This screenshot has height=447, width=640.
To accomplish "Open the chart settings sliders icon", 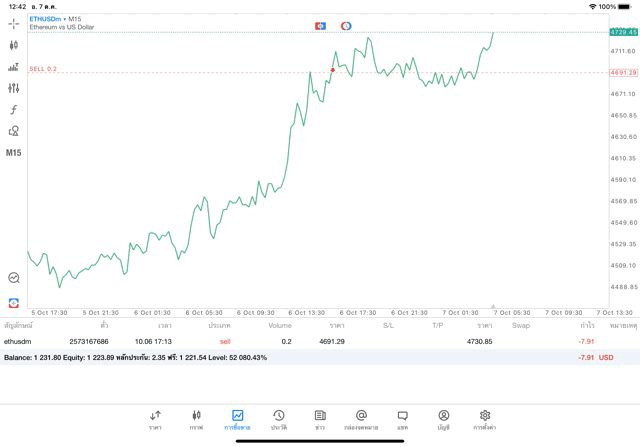I will click(13, 88).
